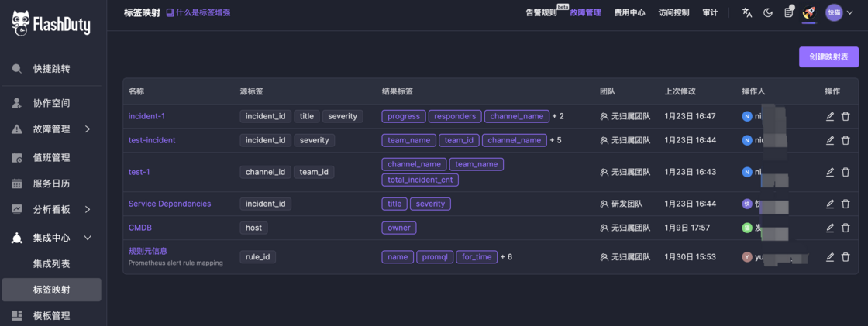Delete the test-incident mapping row

[846, 140]
